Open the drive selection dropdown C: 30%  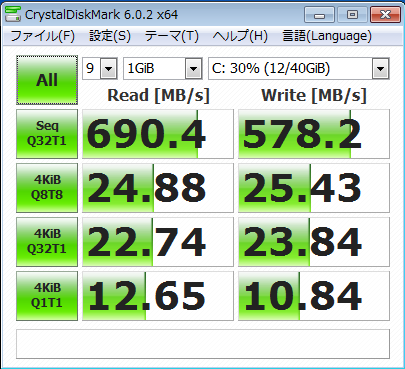[x=299, y=69]
